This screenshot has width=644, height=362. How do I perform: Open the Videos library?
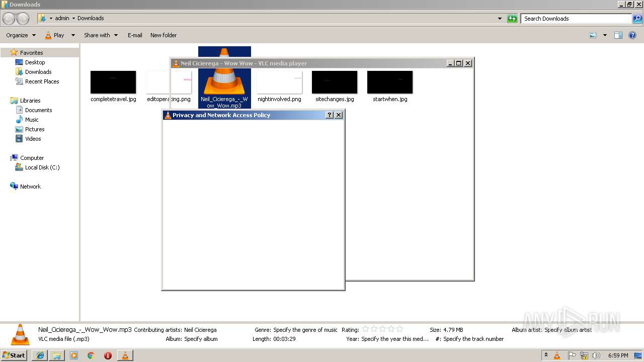[33, 139]
